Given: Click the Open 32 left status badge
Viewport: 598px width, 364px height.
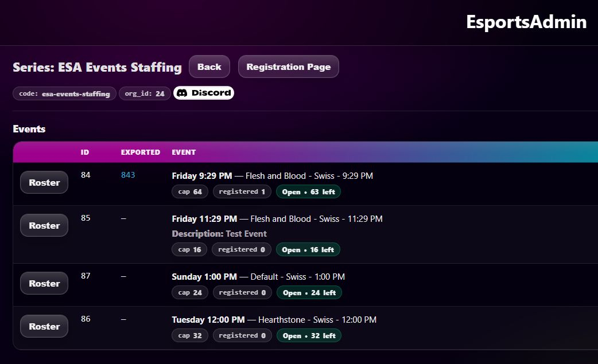Looking at the screenshot, I should (309, 336).
